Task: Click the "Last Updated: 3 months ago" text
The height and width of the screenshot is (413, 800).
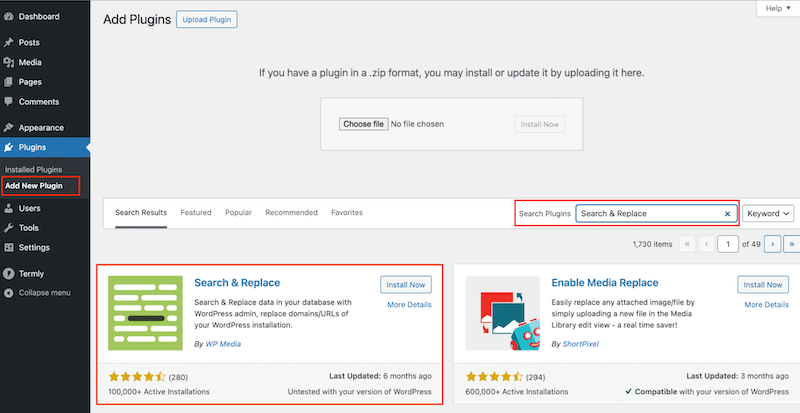Action: 738,376
